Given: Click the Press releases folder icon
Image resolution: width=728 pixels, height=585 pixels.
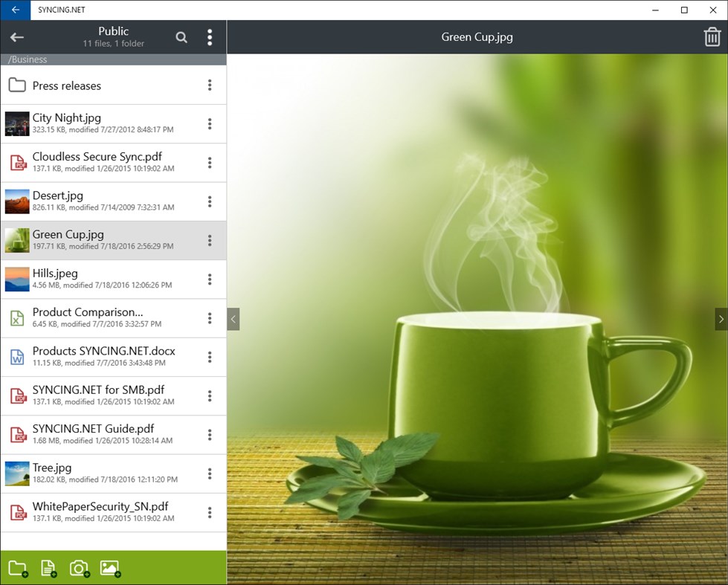Looking at the screenshot, I should pyautogui.click(x=17, y=85).
